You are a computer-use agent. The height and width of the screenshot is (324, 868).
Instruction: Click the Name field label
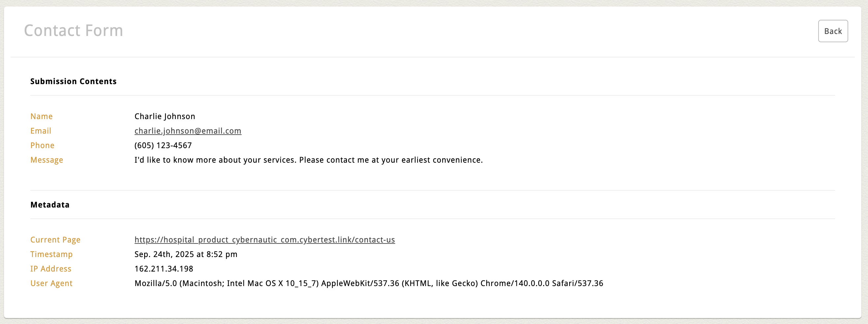[x=42, y=116]
